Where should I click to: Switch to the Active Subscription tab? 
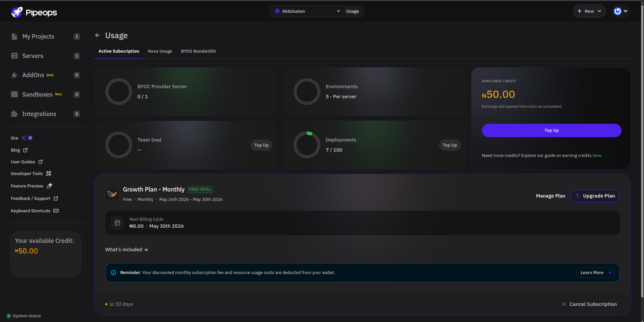(119, 51)
